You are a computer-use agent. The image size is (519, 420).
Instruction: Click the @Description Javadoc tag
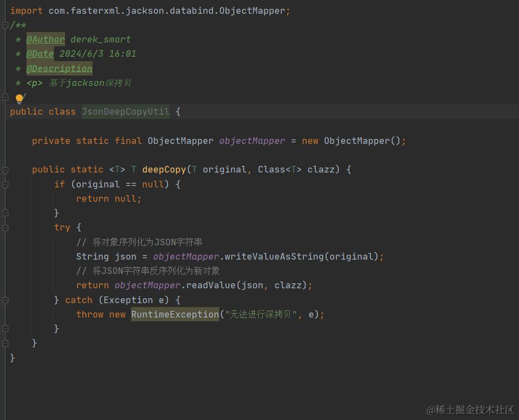[x=60, y=68]
